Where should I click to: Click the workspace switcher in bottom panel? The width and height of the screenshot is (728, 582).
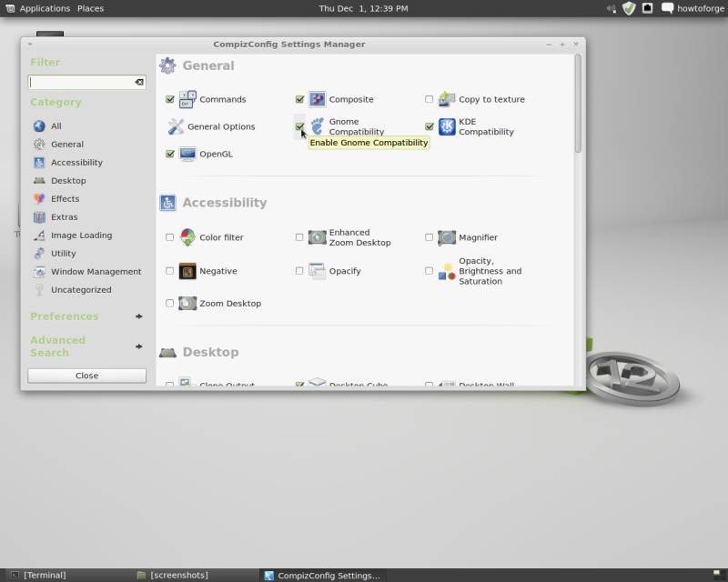pos(717,574)
